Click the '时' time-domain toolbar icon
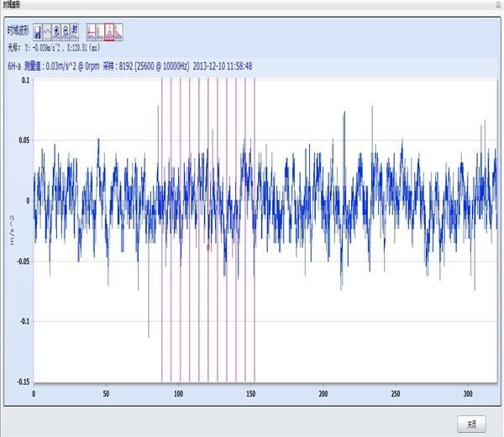This screenshot has width=504, height=437. [75, 33]
